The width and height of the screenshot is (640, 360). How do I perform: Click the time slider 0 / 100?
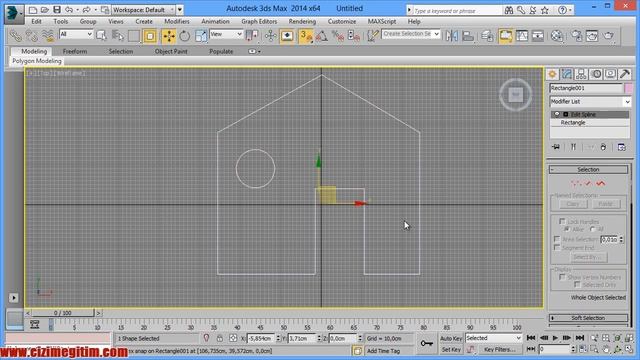62,313
